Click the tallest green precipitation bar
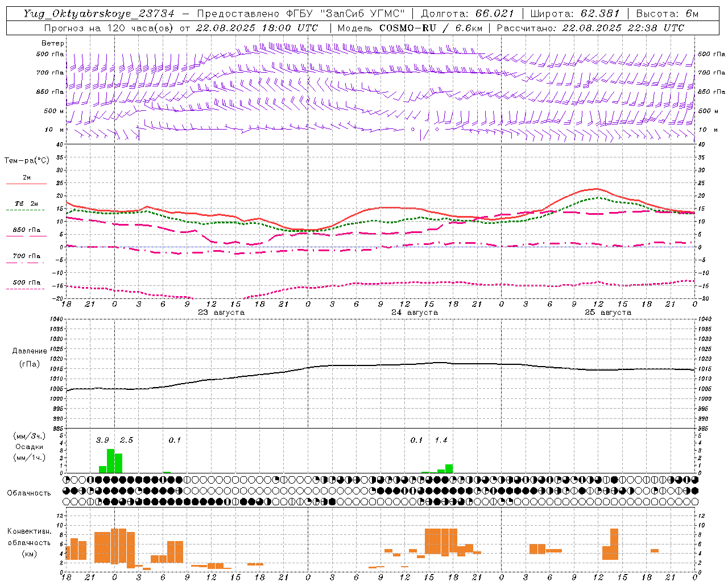This screenshot has height=582, width=728. pos(110,461)
